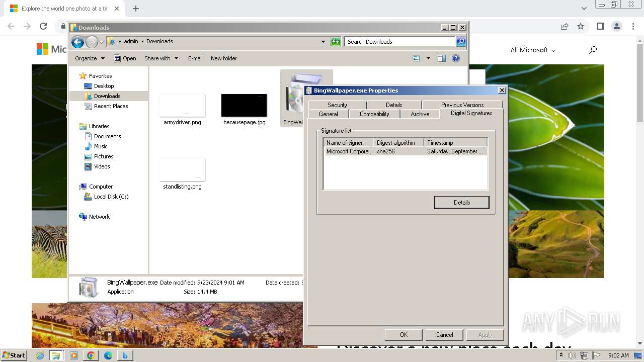
Task: Open the Compatibility tab
Action: coord(374,114)
